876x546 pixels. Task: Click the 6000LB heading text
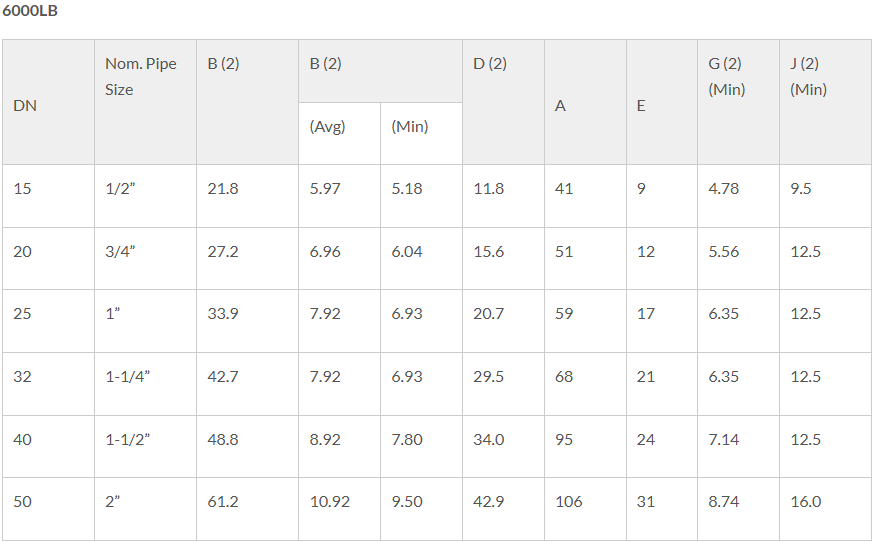tap(30, 11)
